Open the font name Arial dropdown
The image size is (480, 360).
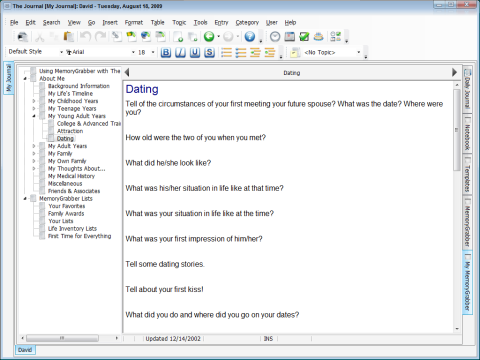click(133, 52)
